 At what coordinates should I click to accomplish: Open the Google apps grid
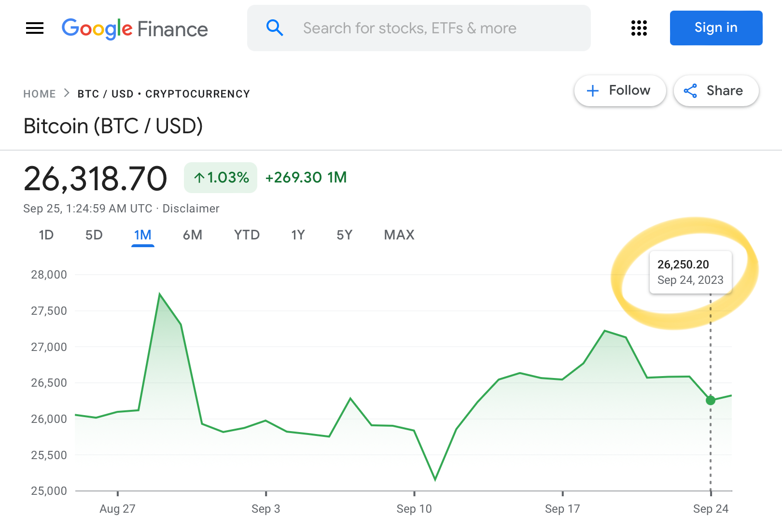click(639, 28)
